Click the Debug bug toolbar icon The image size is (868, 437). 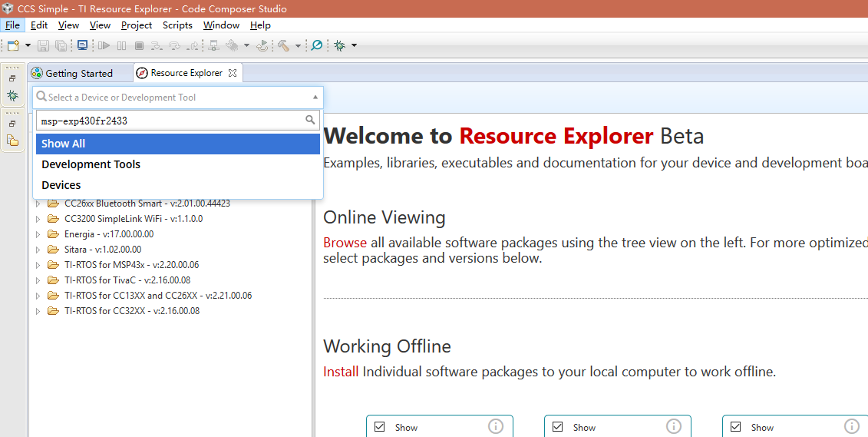point(340,45)
